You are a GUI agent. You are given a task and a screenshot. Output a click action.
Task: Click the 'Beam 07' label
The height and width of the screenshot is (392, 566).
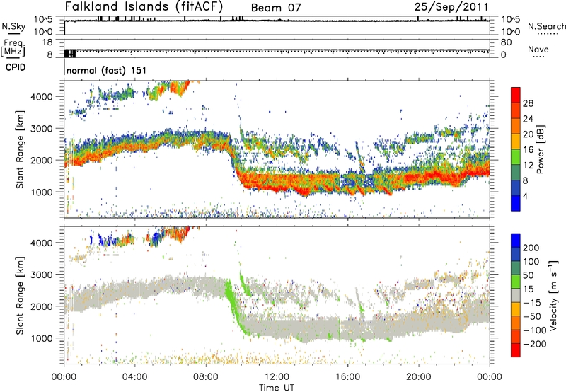[276, 8]
